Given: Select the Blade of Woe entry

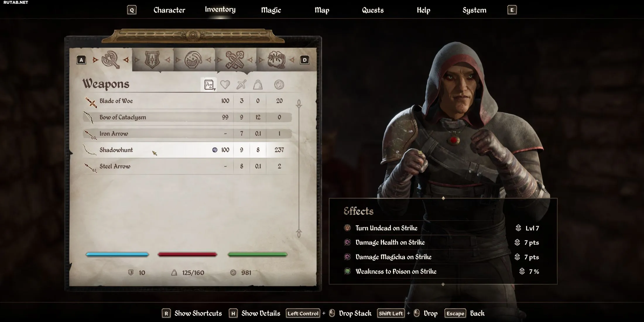Looking at the screenshot, I should [187, 101].
